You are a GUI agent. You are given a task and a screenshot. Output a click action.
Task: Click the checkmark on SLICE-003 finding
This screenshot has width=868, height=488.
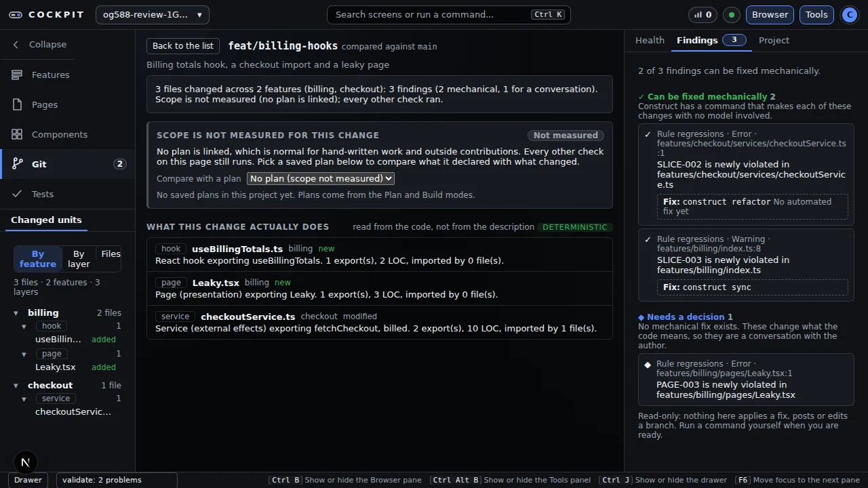(x=648, y=239)
